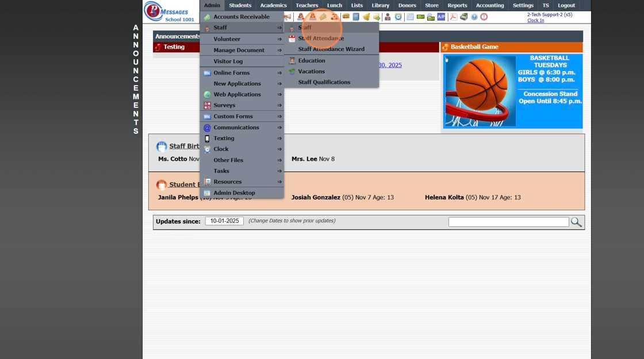Choose Education in the Staff submenu
The width and height of the screenshot is (644, 359).
click(331, 60)
